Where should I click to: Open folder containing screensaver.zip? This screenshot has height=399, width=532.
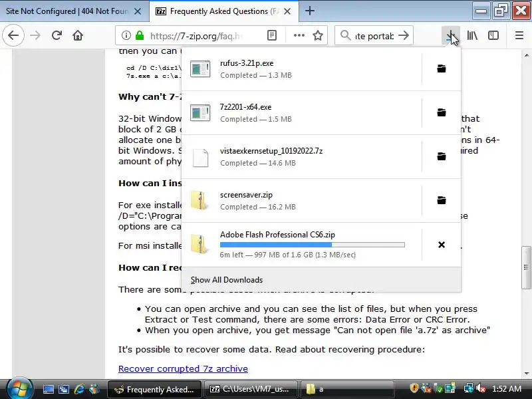(x=442, y=200)
